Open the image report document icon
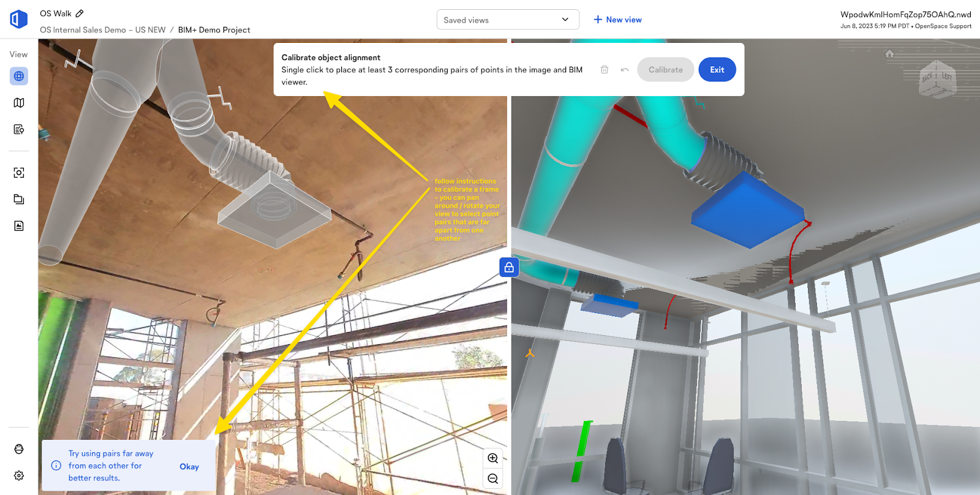The width and height of the screenshot is (980, 495). click(19, 226)
